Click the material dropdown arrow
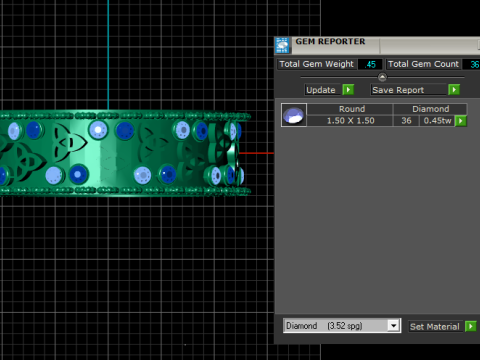Screen dimensions: 480x360 [394, 326]
